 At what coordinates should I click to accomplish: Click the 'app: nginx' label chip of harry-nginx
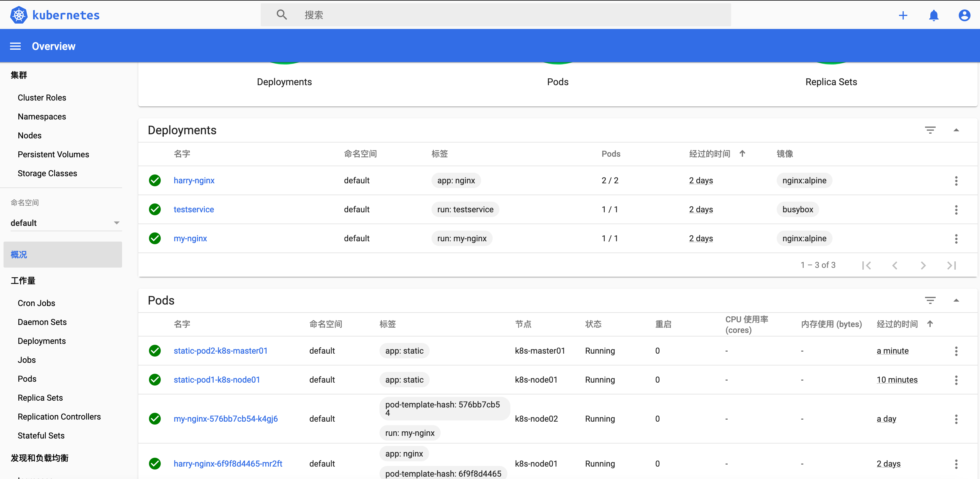456,180
